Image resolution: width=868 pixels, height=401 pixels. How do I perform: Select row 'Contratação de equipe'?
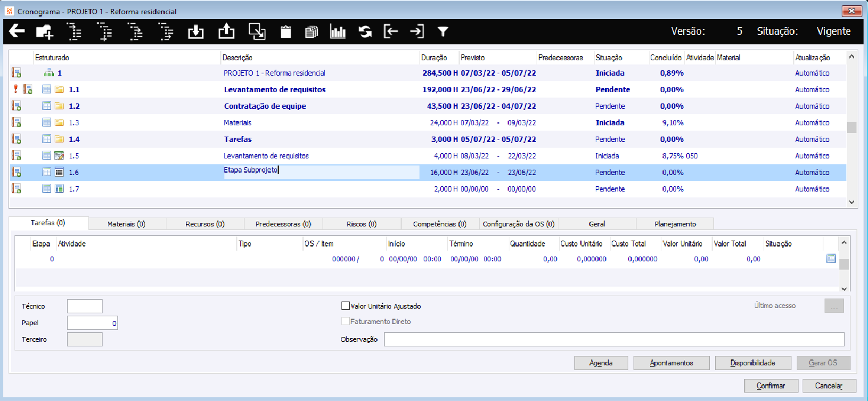427,106
